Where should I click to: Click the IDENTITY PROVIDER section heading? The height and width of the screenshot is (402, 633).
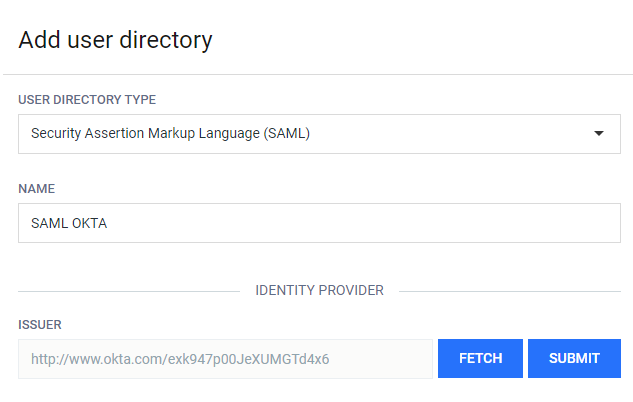[x=319, y=290]
